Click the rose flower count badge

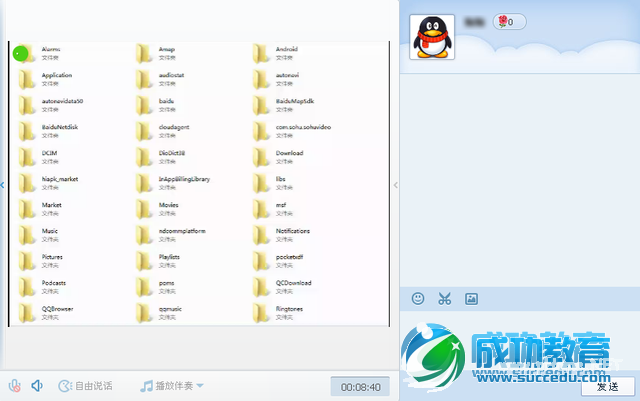click(x=509, y=22)
